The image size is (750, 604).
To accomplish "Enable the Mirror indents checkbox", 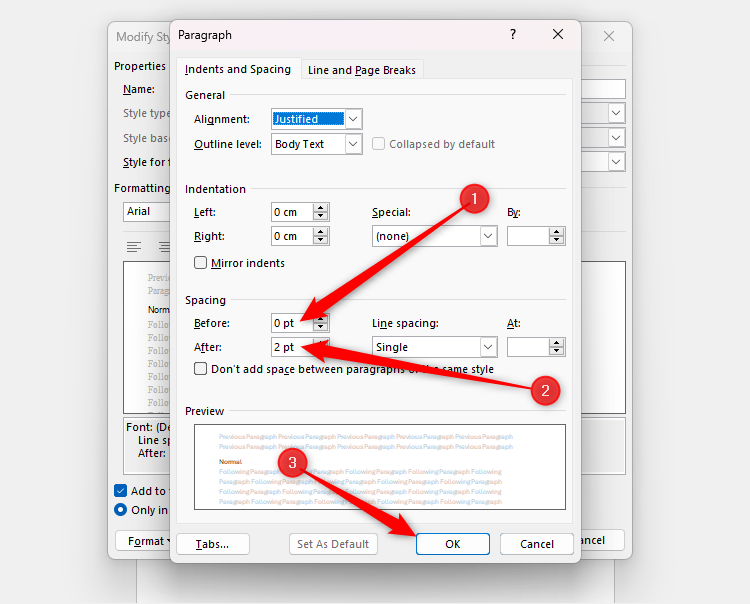I will click(200, 263).
